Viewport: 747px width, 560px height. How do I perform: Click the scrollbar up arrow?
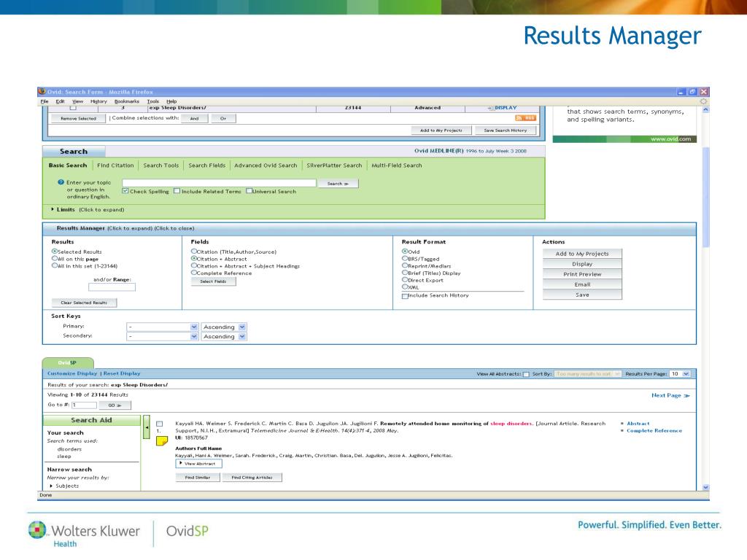tap(705, 109)
